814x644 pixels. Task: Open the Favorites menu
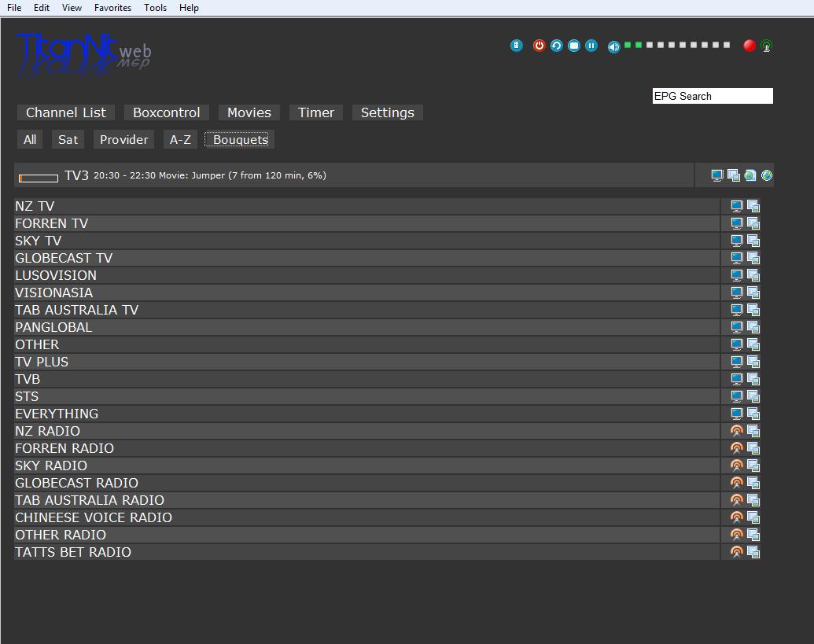click(112, 8)
